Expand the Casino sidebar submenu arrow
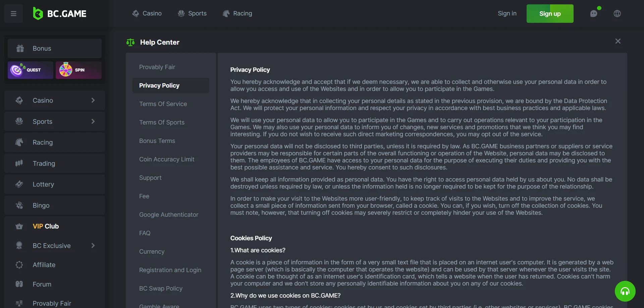 (x=93, y=100)
